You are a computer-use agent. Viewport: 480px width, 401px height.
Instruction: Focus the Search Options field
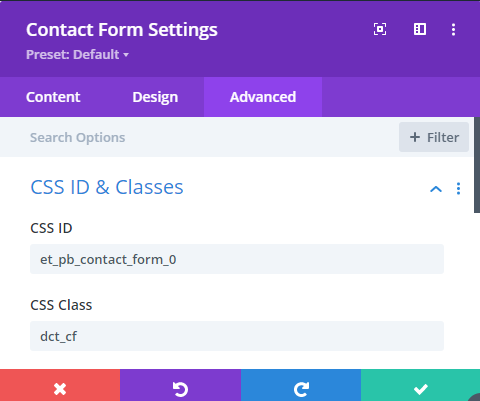(x=199, y=137)
